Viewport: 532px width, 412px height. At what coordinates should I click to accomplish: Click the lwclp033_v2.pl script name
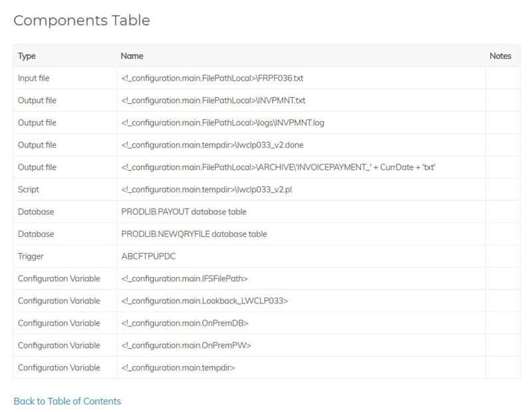point(206,190)
